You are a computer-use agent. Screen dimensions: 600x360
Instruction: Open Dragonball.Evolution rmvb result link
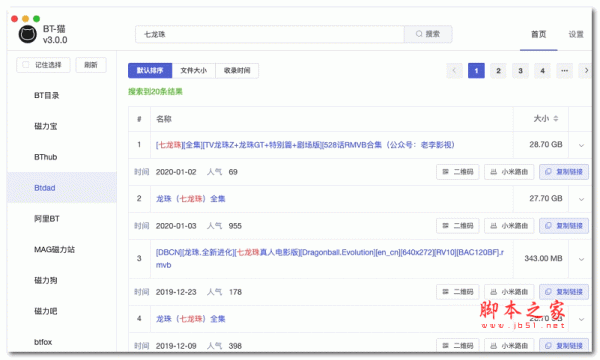[x=330, y=258]
